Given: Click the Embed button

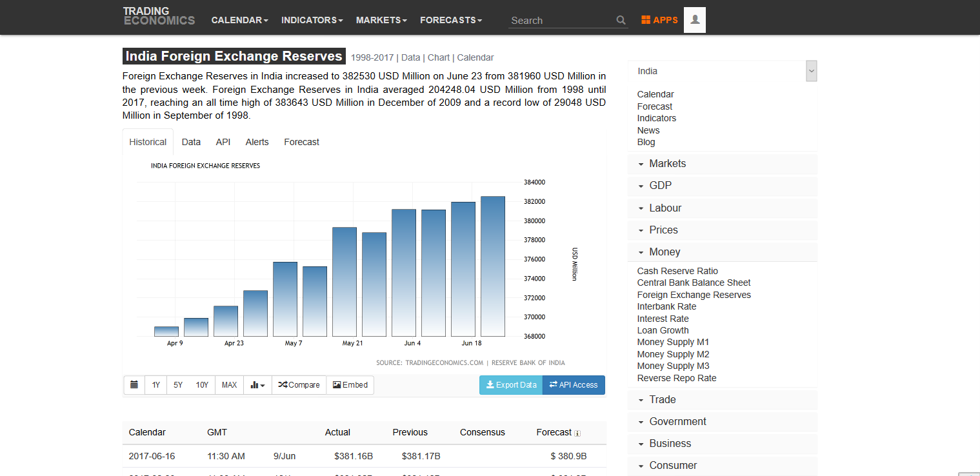Looking at the screenshot, I should (x=350, y=385).
